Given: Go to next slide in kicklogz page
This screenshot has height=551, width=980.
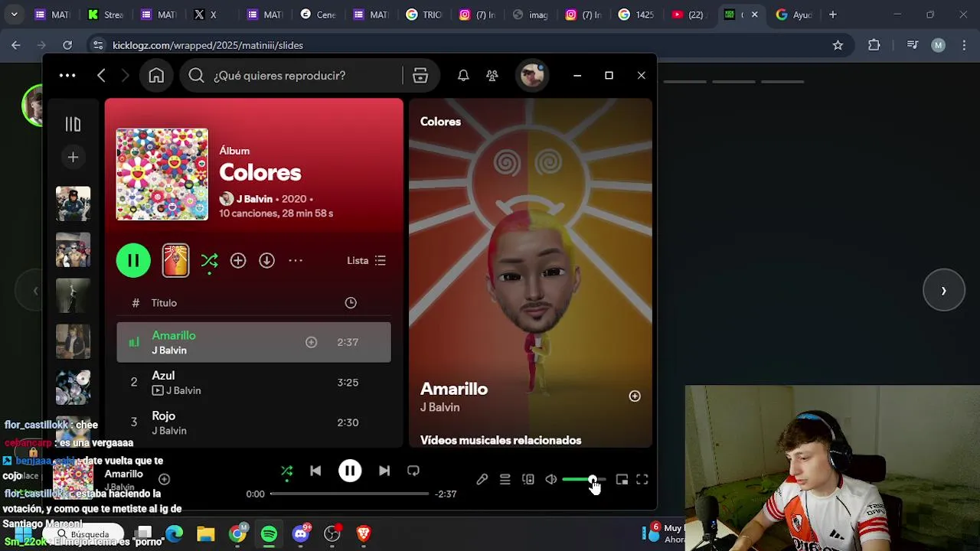Looking at the screenshot, I should coord(944,291).
